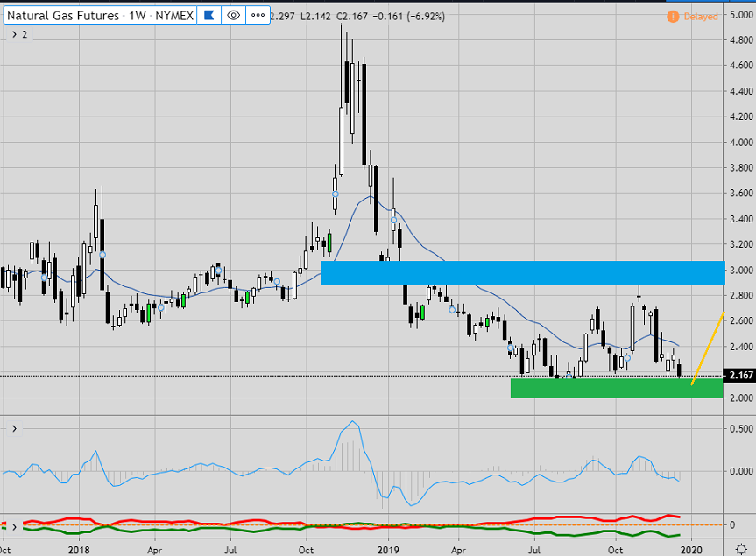This screenshot has height=556, width=756.
Task: Click the Delayed label text
Action: [701, 17]
